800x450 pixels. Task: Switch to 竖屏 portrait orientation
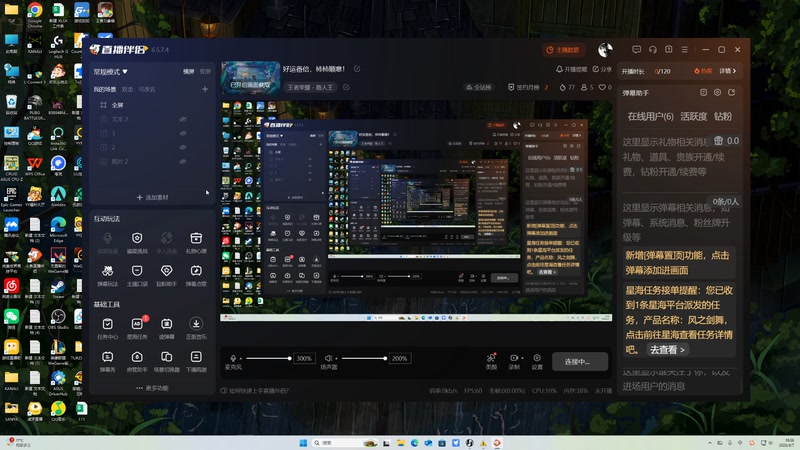pyautogui.click(x=205, y=71)
